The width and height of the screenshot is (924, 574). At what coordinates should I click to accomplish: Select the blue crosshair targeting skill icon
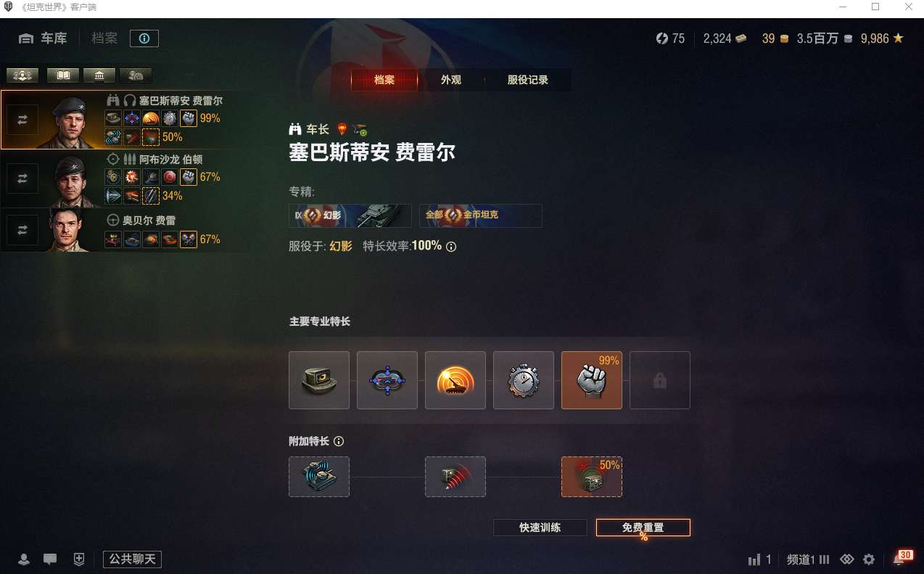click(387, 380)
